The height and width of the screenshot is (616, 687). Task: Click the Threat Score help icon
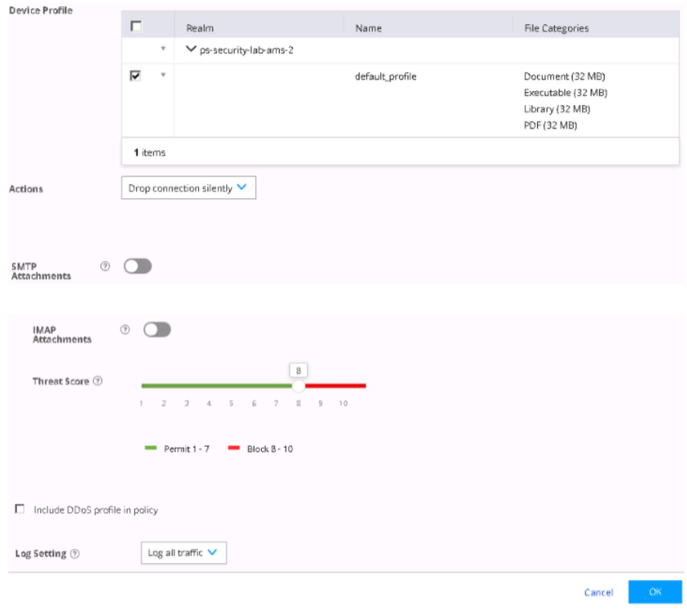pos(98,381)
